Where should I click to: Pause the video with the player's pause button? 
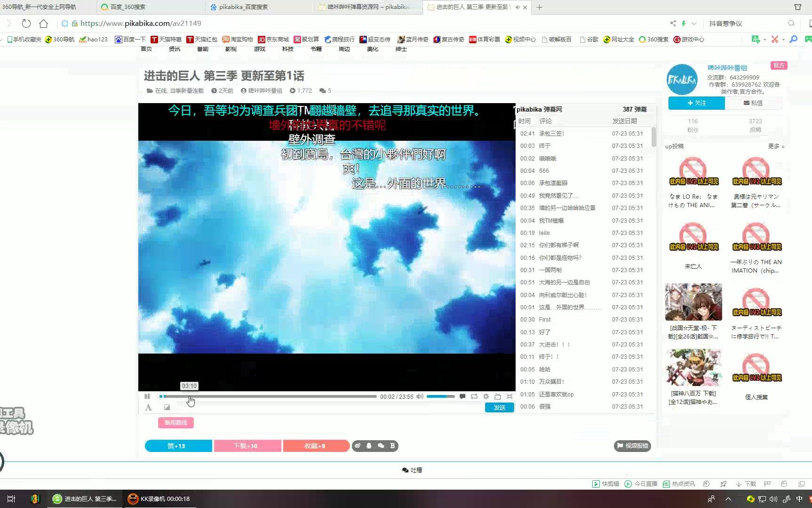point(147,396)
